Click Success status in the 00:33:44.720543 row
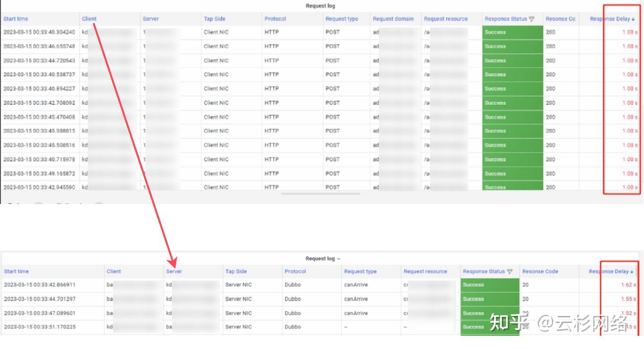 (513, 60)
